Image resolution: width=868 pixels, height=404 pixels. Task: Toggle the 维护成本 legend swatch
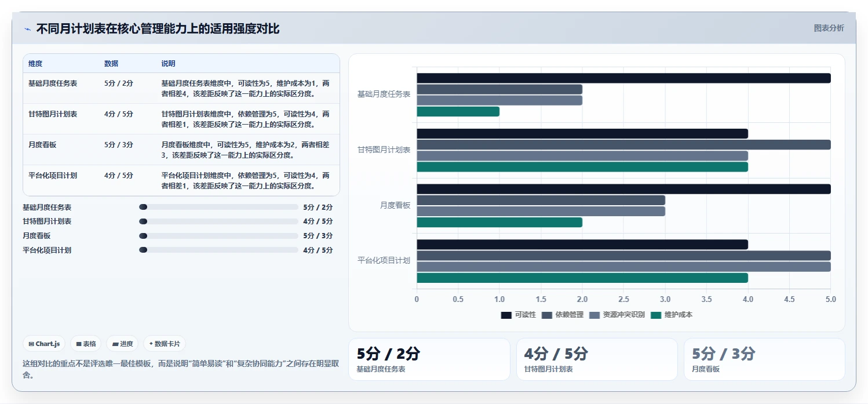(x=656, y=315)
